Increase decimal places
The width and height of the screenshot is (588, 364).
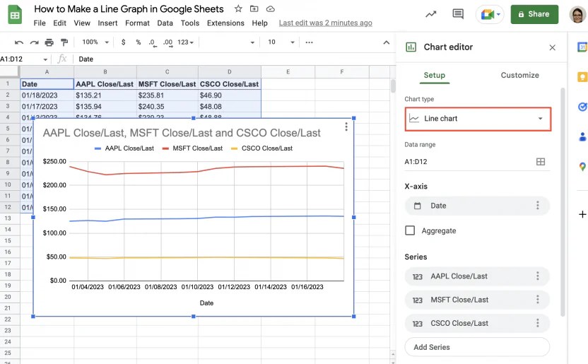pos(167,42)
